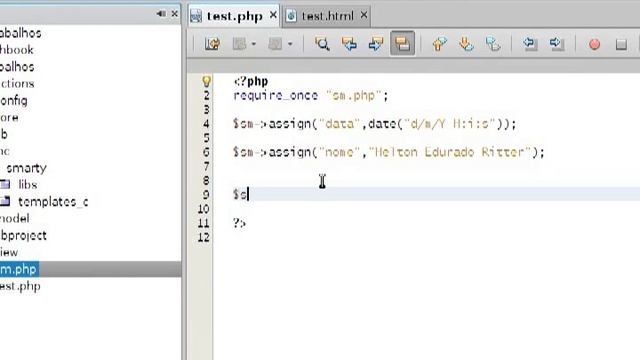Toggle Highlight Search button in toolbar

click(x=402, y=43)
